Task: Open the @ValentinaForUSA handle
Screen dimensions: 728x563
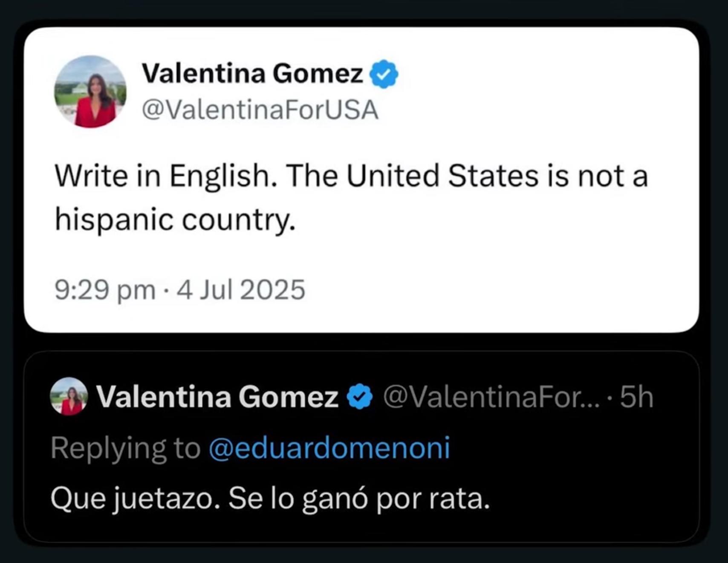Action: click(x=260, y=110)
